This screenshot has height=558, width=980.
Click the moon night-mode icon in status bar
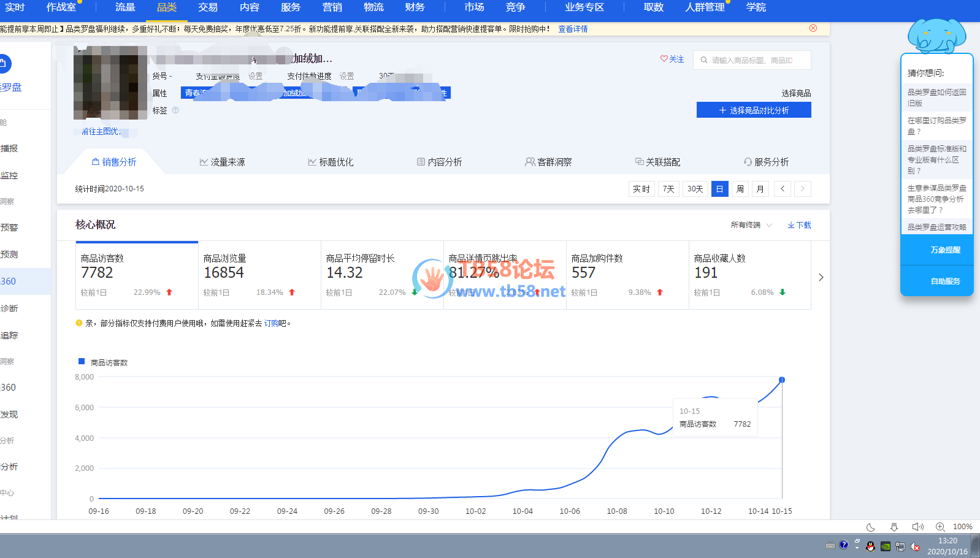[870, 527]
